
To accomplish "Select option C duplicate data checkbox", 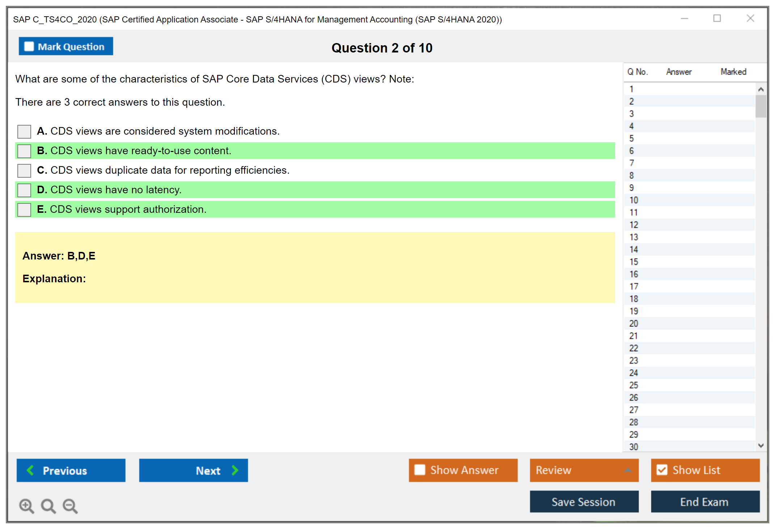I will 24,170.
